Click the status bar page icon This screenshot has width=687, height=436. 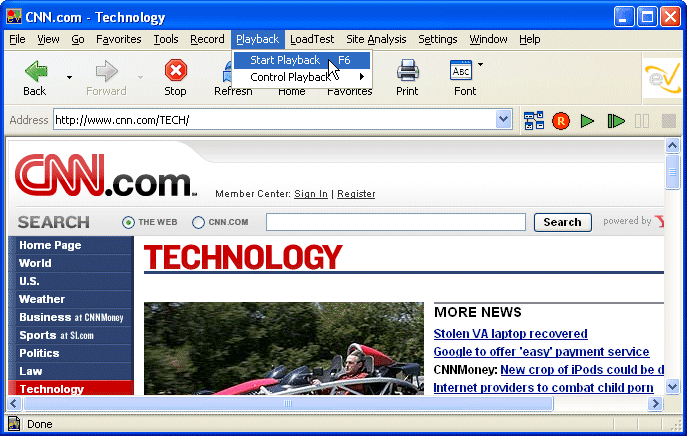(14, 424)
